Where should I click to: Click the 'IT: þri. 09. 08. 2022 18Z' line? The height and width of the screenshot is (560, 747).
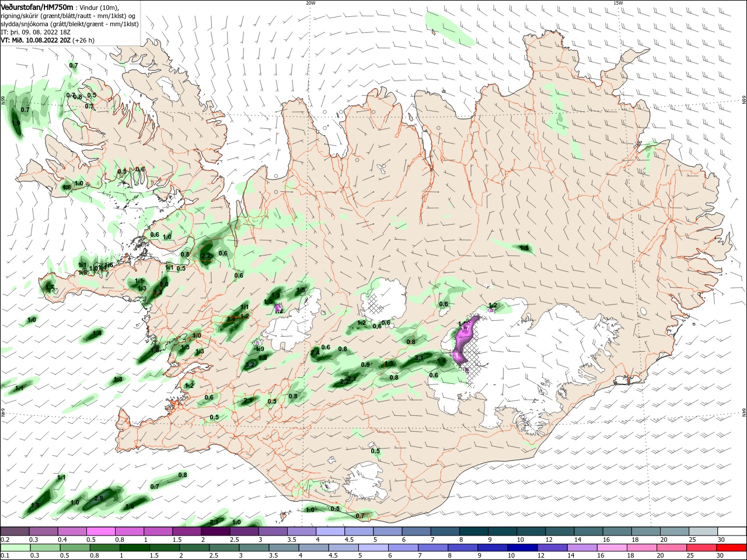point(36,32)
